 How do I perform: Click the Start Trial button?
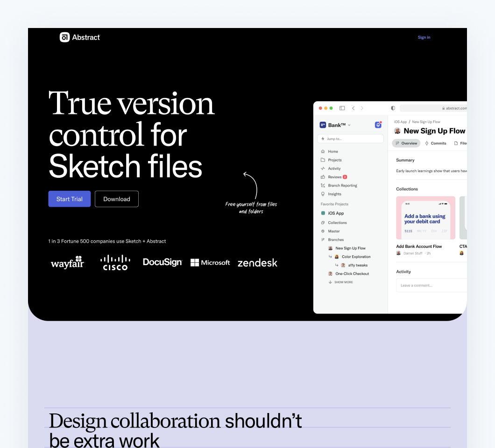point(70,199)
